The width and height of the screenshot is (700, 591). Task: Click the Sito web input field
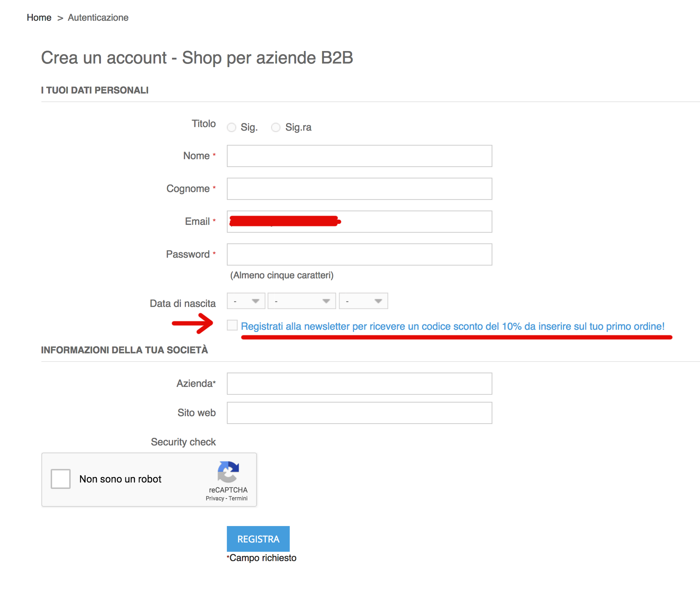[359, 413]
